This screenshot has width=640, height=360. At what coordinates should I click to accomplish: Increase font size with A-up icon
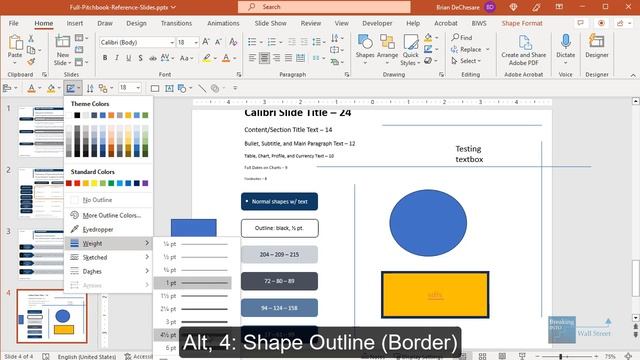coord(206,42)
